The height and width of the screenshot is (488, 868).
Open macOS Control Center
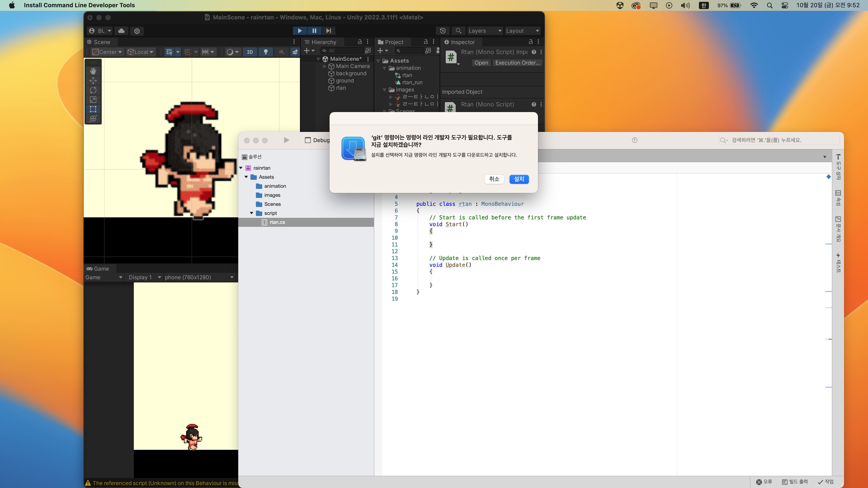point(785,5)
